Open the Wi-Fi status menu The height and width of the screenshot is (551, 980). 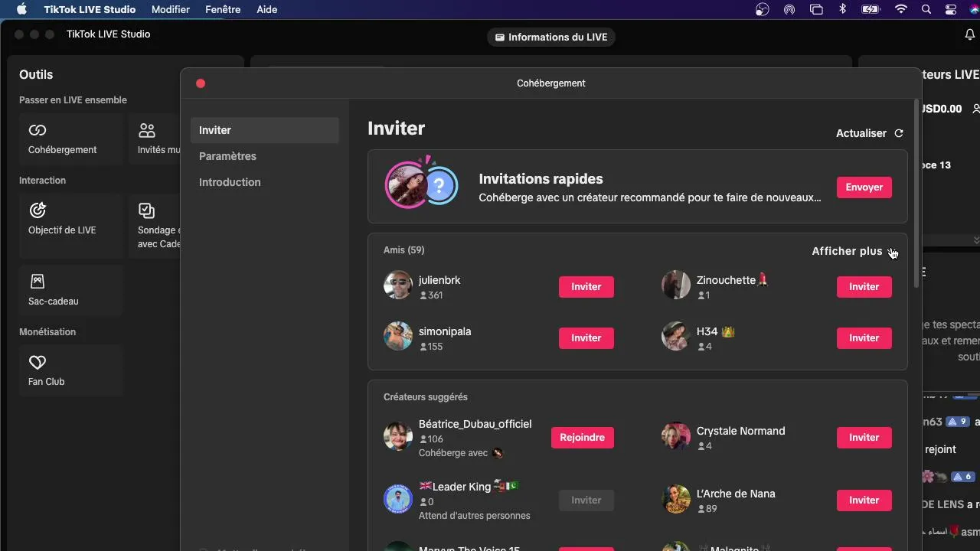click(901, 9)
